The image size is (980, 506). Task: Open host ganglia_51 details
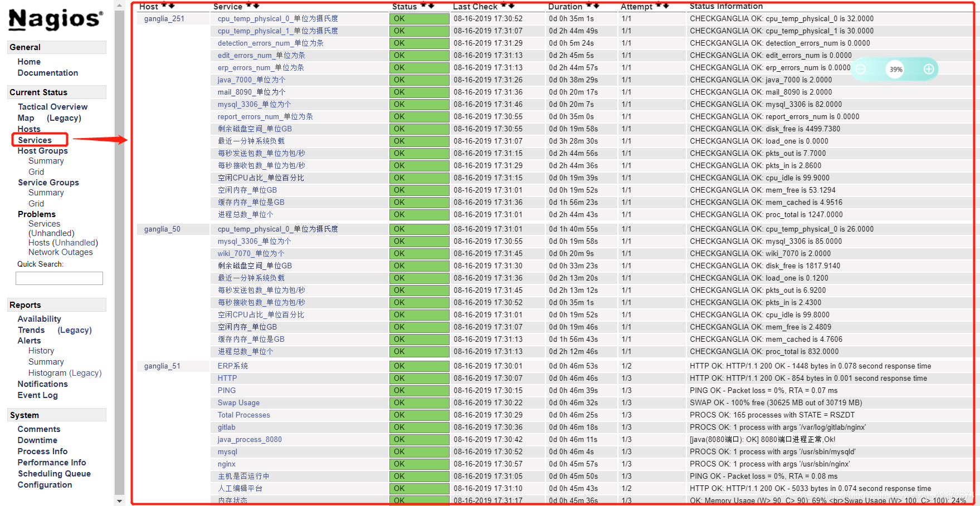(x=162, y=366)
